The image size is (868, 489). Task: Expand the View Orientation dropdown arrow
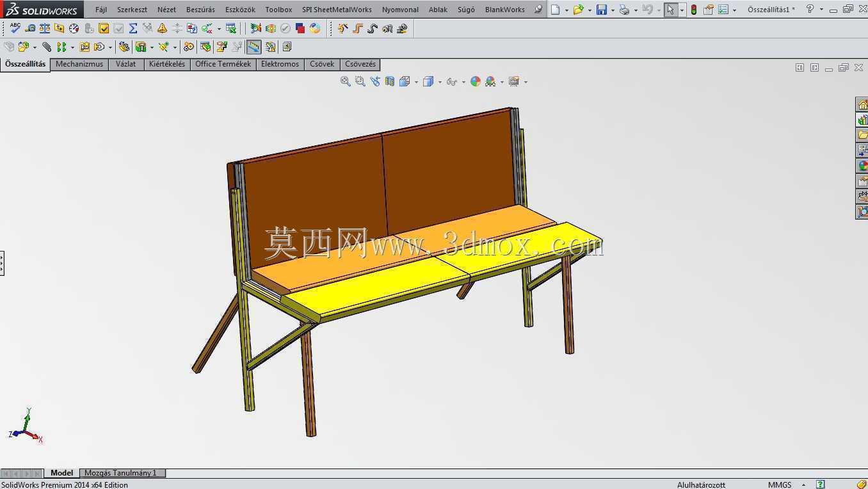(x=416, y=82)
